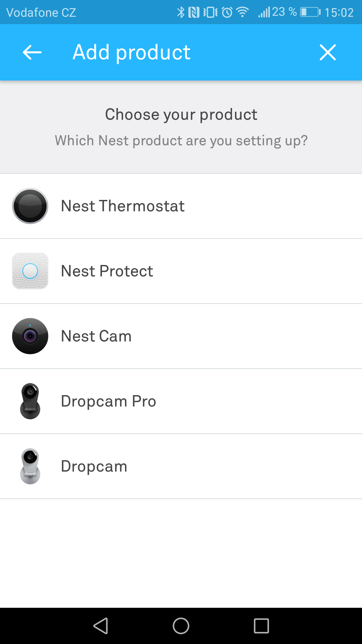This screenshot has height=644, width=362.
Task: Close the Add product screen
Action: 328,52
